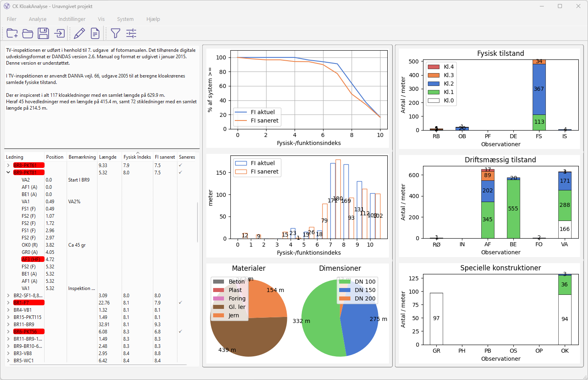Image resolution: width=588 pixels, height=380 pixels.
Task: Click the import arrow icon
Action: click(59, 33)
